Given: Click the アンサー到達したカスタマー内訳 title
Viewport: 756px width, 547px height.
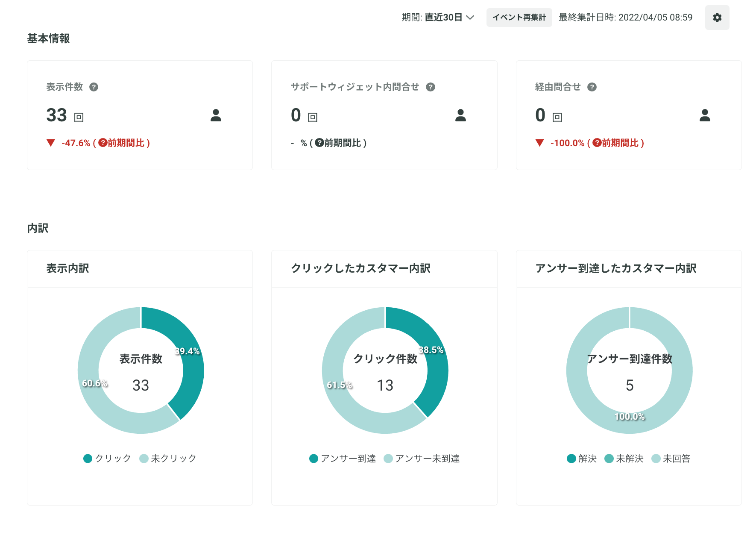Looking at the screenshot, I should pos(615,268).
